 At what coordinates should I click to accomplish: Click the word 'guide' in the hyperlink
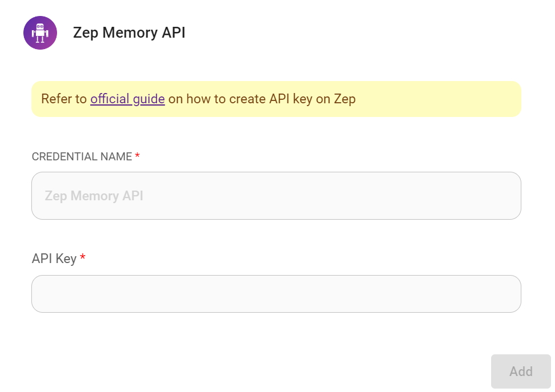point(149,99)
